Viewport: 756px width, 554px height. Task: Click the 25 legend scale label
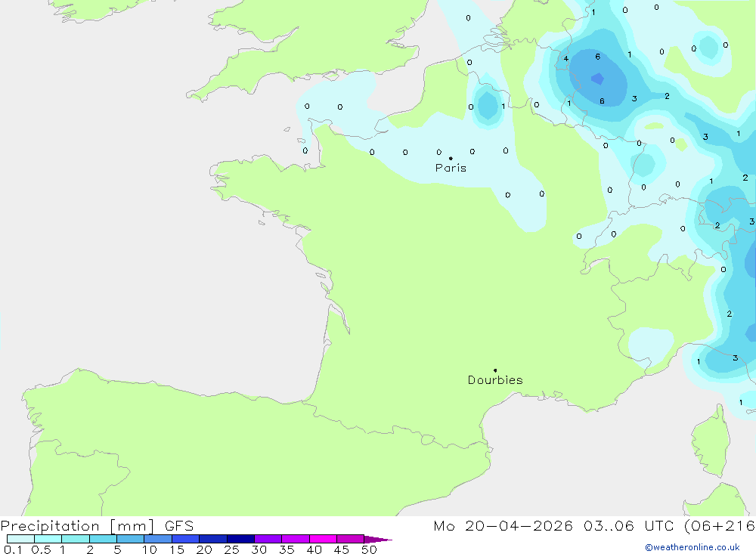coord(232,549)
